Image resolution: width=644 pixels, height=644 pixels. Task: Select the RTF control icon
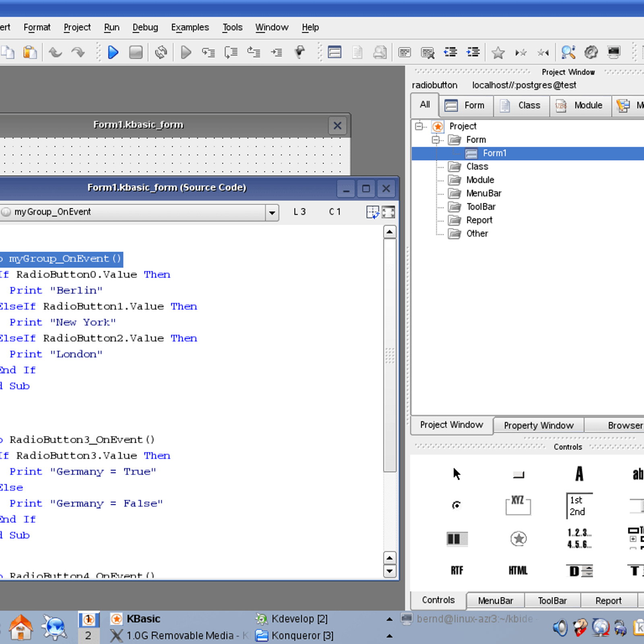coord(457,570)
